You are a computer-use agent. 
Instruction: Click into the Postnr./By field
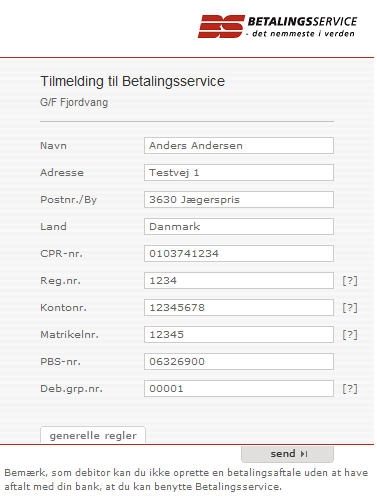(239, 200)
